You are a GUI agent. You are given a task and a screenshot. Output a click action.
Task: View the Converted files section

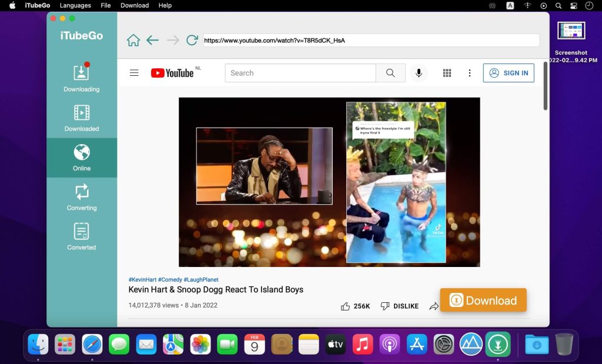pos(81,236)
